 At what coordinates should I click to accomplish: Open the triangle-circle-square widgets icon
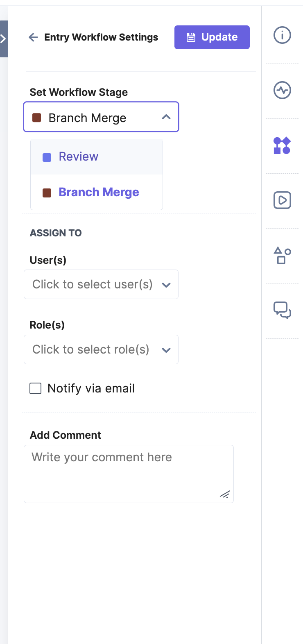[x=282, y=255]
